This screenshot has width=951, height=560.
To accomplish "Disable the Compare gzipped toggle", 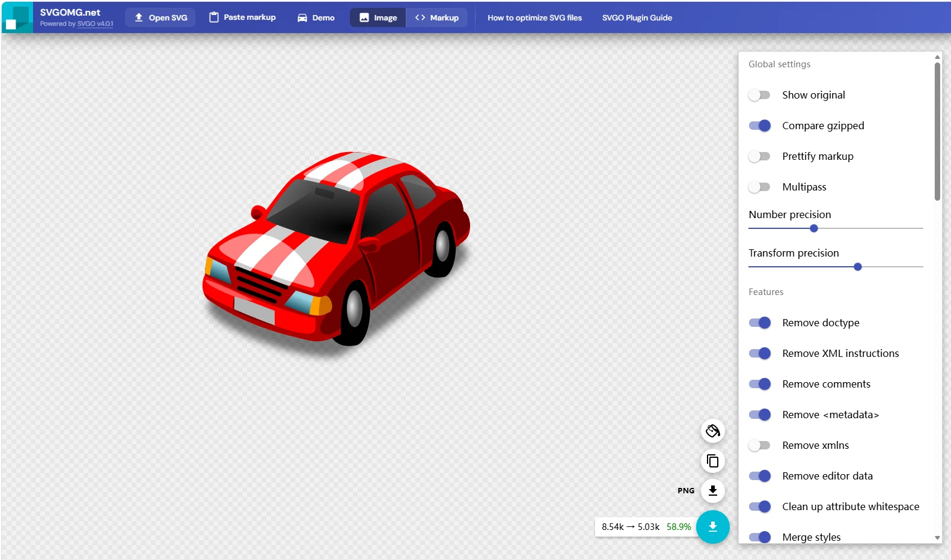I will (x=760, y=126).
